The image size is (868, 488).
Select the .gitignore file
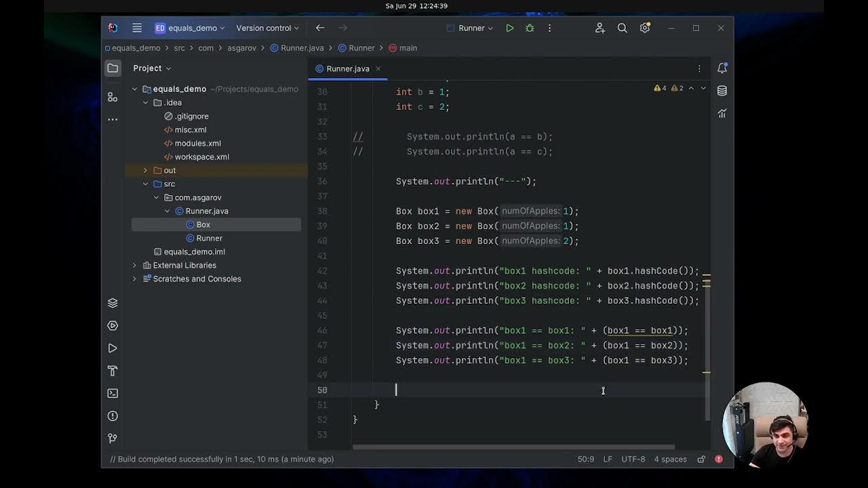click(x=186, y=116)
